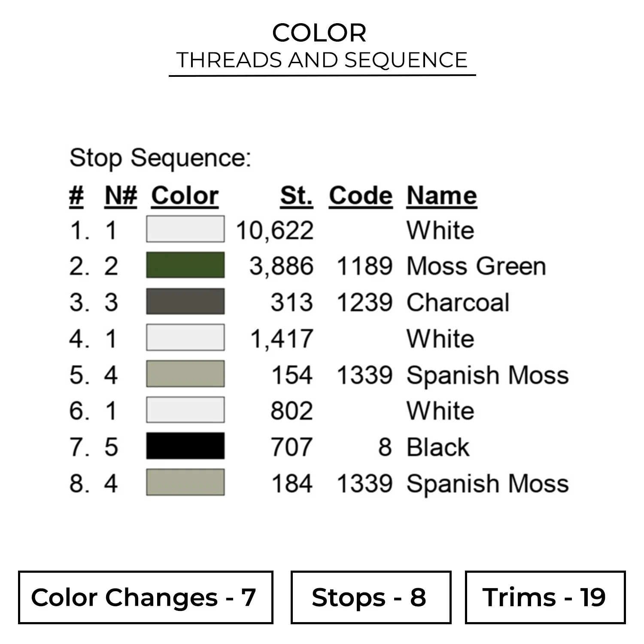Click the St. column header
The image size is (644, 644).
[296, 196]
